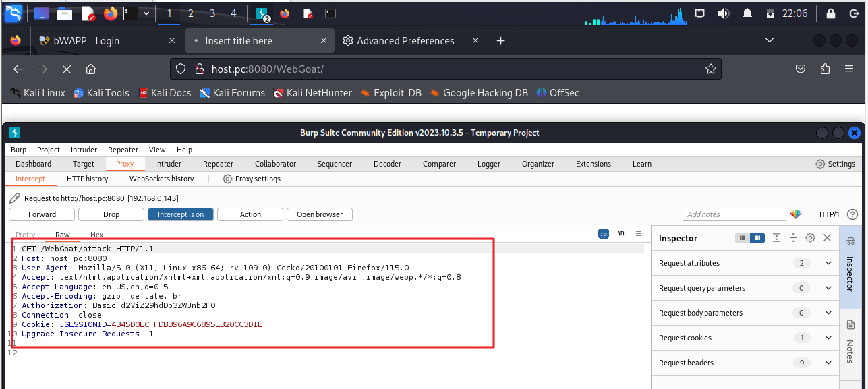Drop the intercepted request

111,214
